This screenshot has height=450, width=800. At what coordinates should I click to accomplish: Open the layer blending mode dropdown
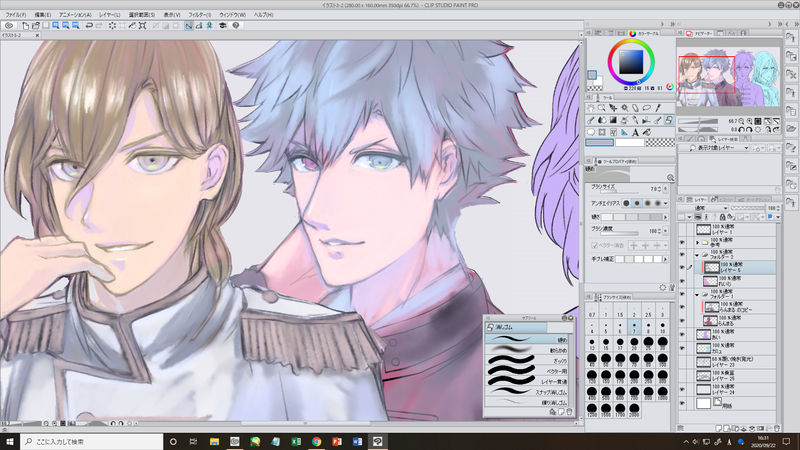(x=703, y=208)
